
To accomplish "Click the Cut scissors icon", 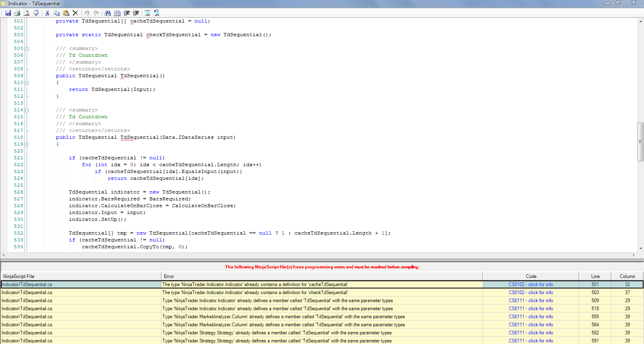I will 47,13.
